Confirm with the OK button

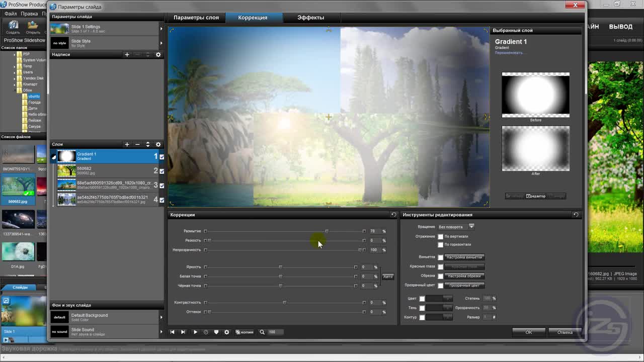click(x=529, y=332)
